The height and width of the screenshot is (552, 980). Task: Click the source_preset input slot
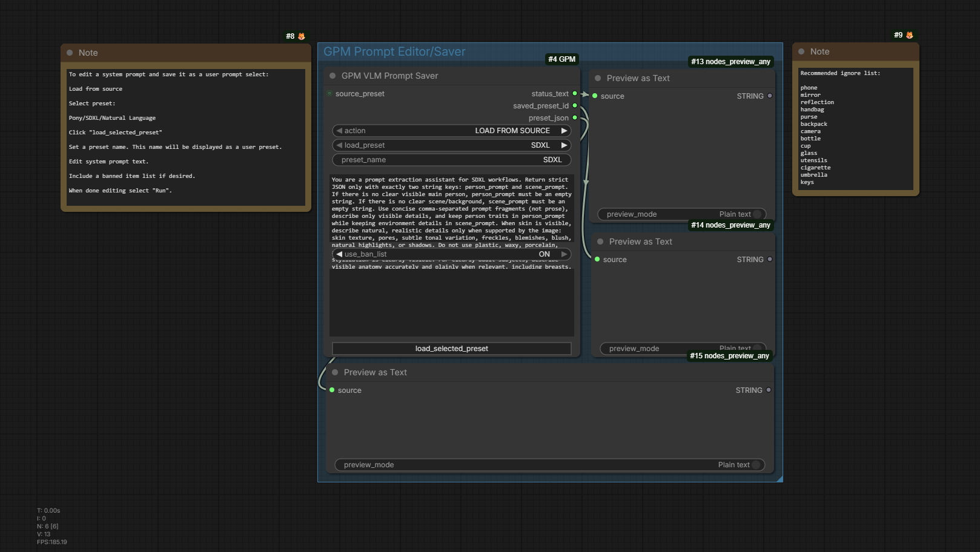coord(329,94)
